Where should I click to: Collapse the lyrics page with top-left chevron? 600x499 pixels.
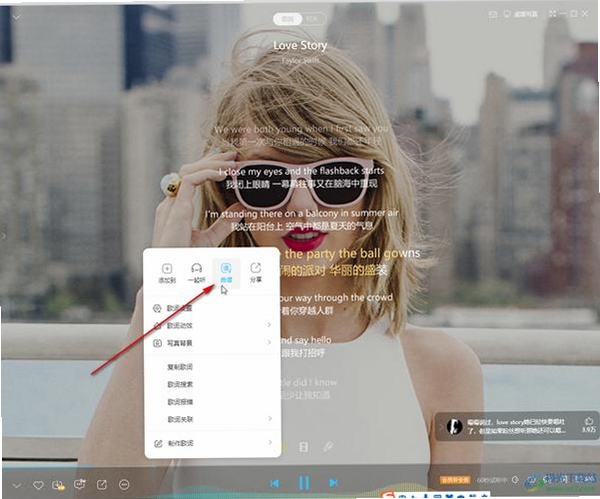pos(16,16)
